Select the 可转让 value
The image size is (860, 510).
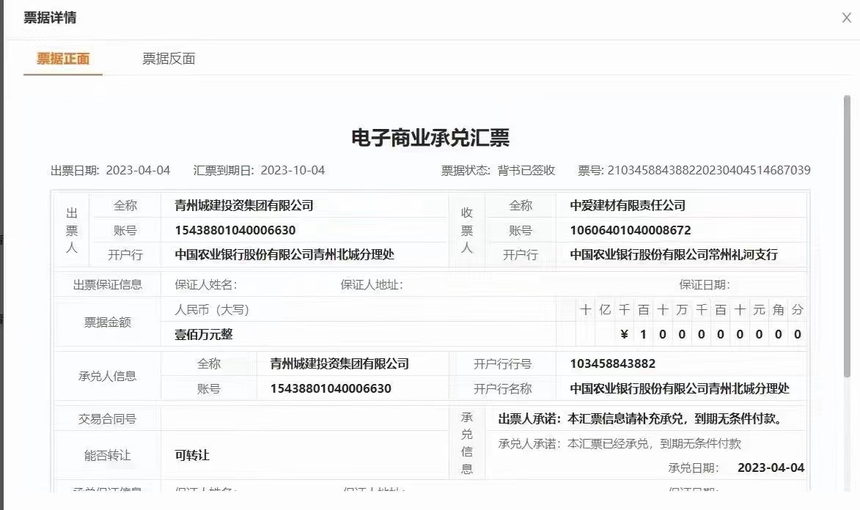pyautogui.click(x=192, y=455)
